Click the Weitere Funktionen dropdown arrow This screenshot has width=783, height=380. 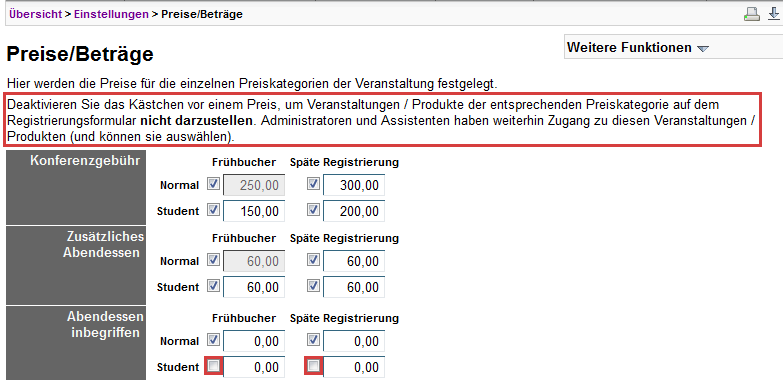coord(703,49)
